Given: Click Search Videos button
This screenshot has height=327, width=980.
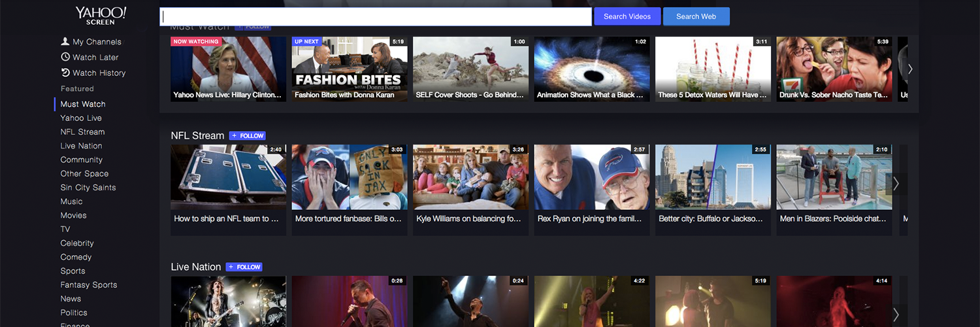Looking at the screenshot, I should click(627, 16).
